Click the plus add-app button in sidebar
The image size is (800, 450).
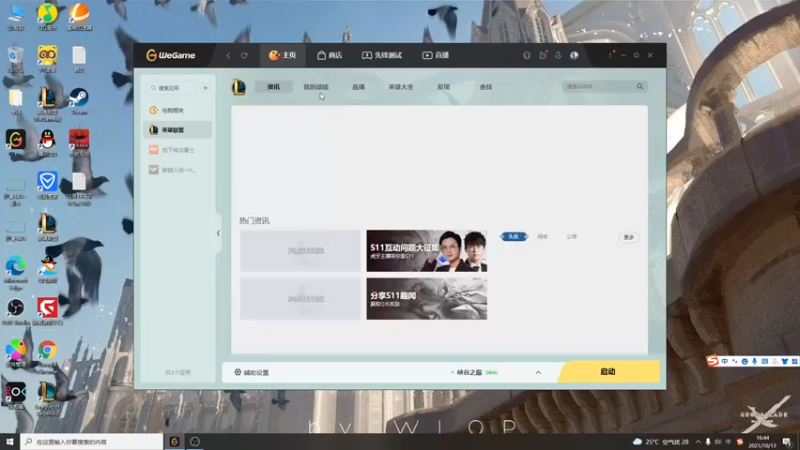206,88
